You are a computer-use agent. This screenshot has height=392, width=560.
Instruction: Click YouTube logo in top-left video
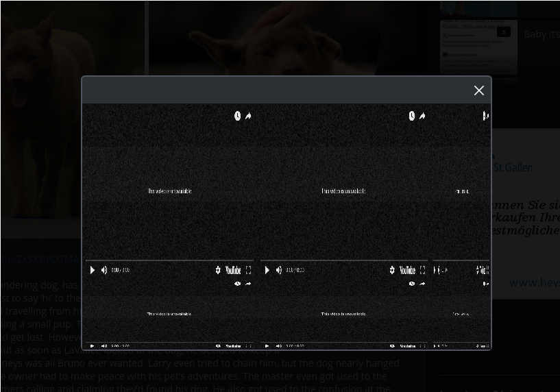coord(233,271)
